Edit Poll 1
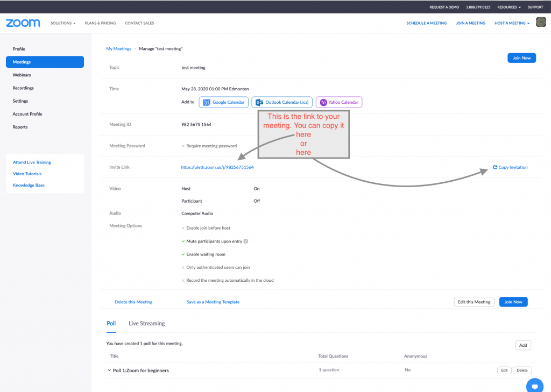The image size is (551, 392). 504,370
